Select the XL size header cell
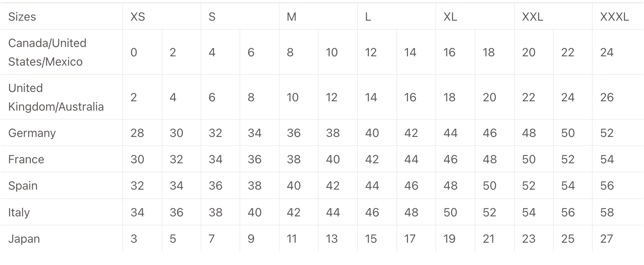644x265 pixels. pyautogui.click(x=450, y=17)
